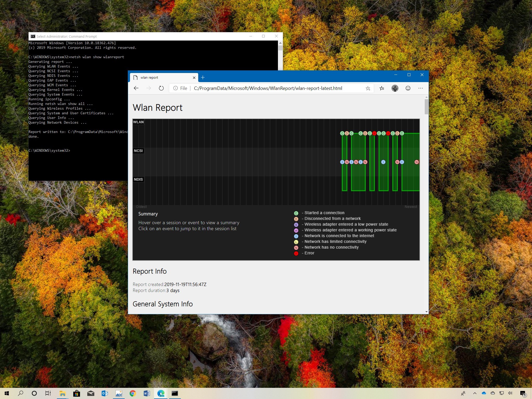This screenshot has width=532, height=399.
Task: Open the user profile avatar
Action: click(395, 88)
